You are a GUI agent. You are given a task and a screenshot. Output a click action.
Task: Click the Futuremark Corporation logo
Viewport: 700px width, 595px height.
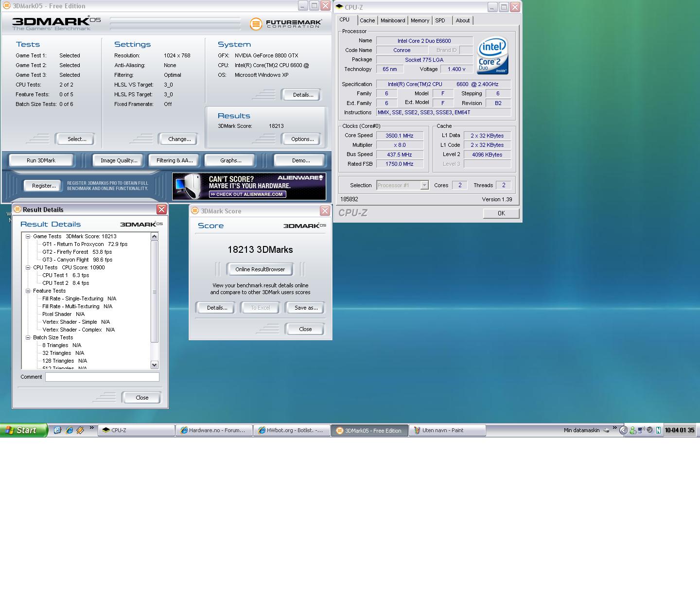286,24
